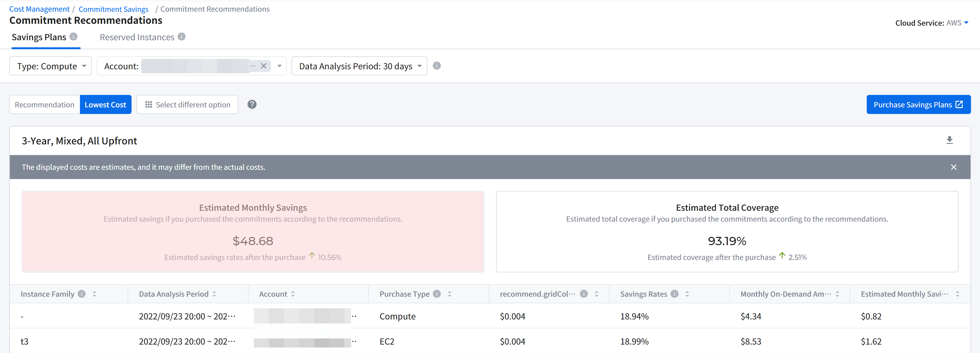This screenshot has height=353, width=980.
Task: Go to Commitment Savings breadcrumb link
Action: tap(113, 9)
